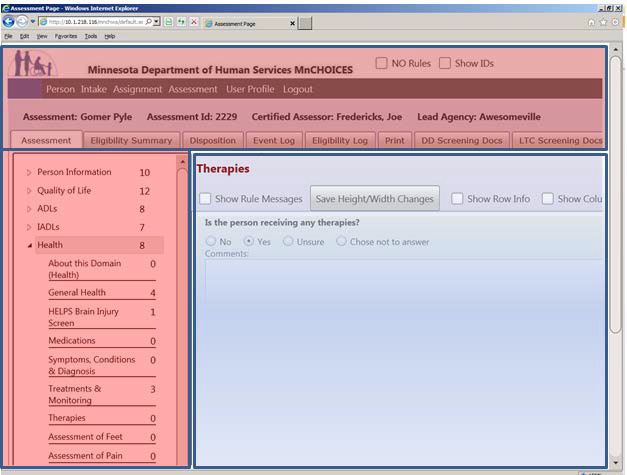Expand the IADLs tree node
Viewport: 627px width, 475px height.
[29, 227]
